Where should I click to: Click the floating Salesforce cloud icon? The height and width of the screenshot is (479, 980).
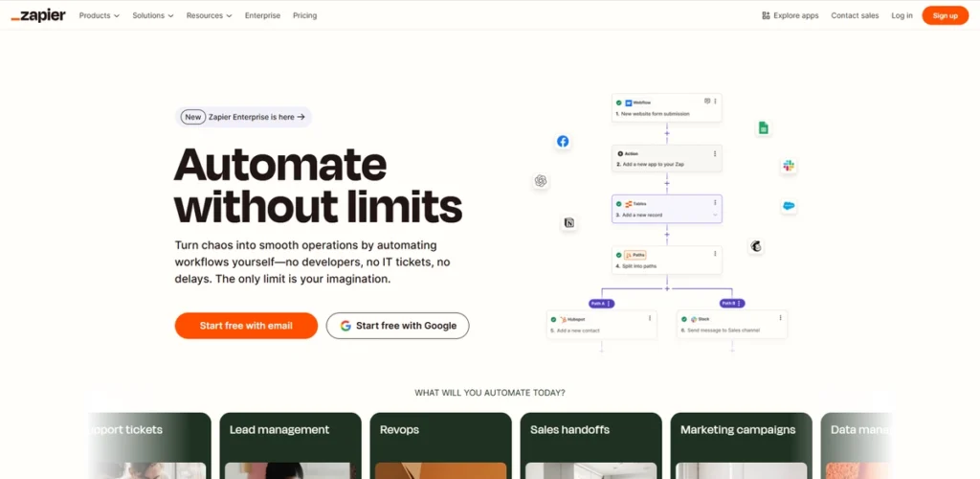pos(789,206)
